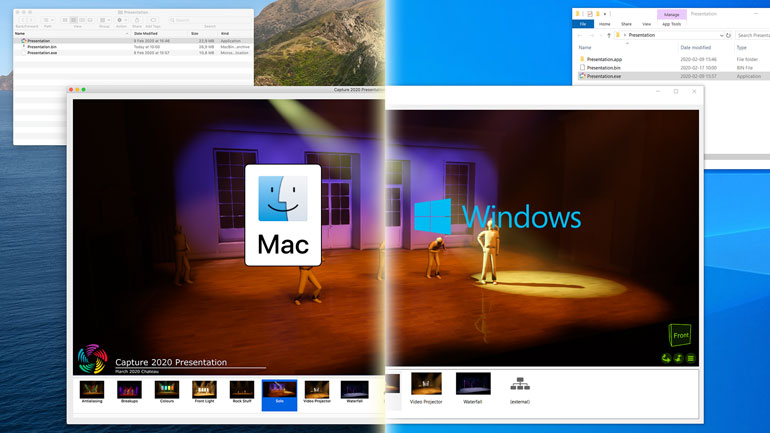Click the green orbit camera icon
This screenshot has width=770, height=433.
[x=666, y=358]
